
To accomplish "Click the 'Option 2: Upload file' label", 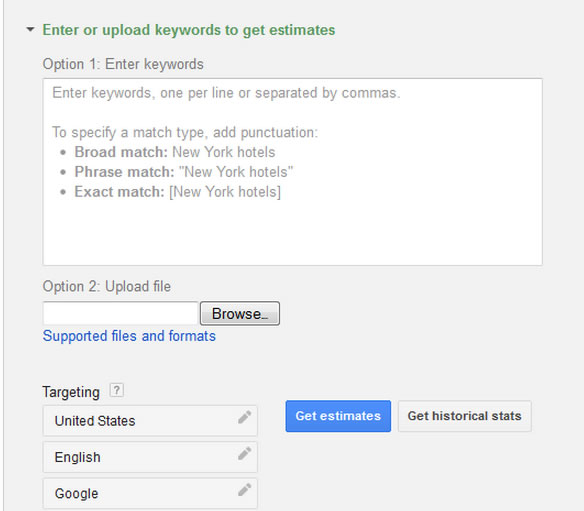I will [x=107, y=286].
